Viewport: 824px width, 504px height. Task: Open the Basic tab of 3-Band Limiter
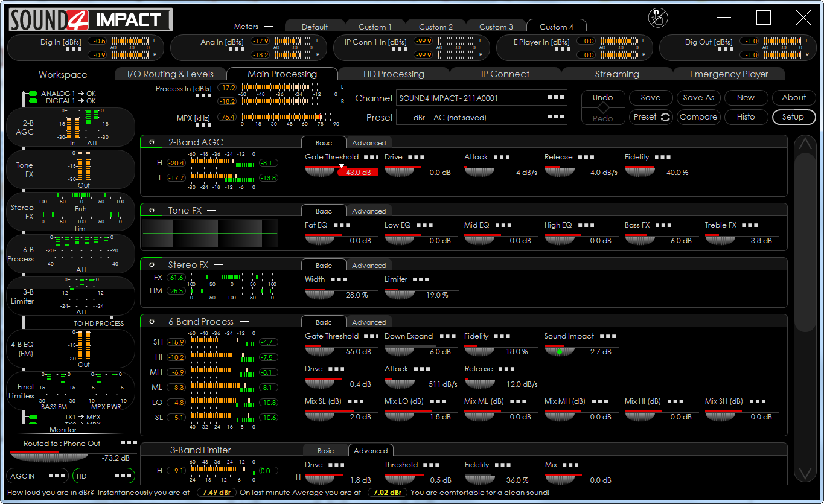(x=325, y=451)
